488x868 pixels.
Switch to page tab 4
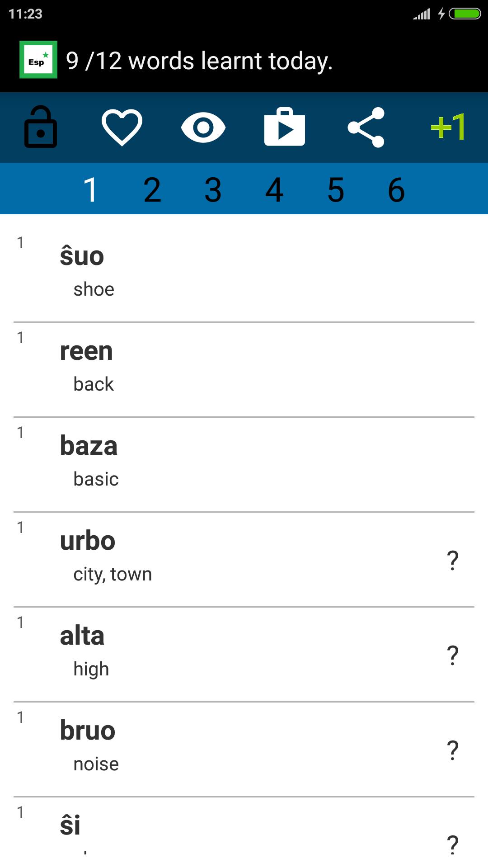point(274,189)
